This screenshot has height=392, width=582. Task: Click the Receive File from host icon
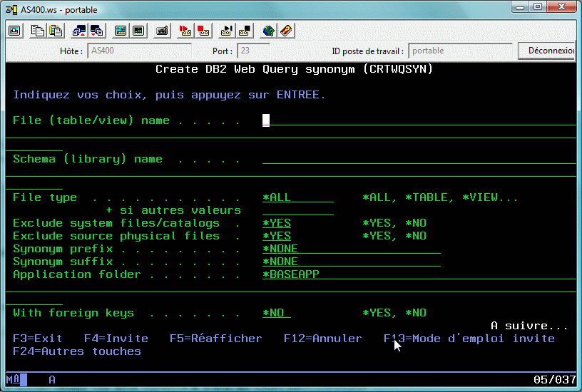tap(96, 31)
